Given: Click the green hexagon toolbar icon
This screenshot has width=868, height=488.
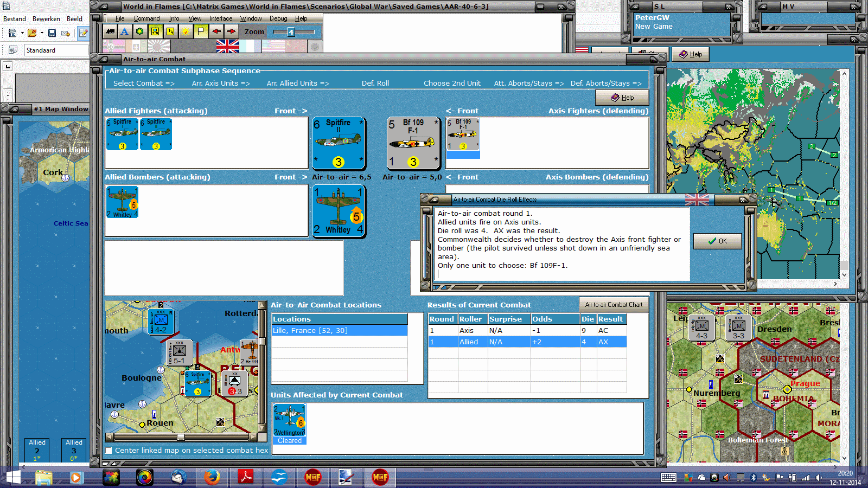Looking at the screenshot, I should pos(140,31).
